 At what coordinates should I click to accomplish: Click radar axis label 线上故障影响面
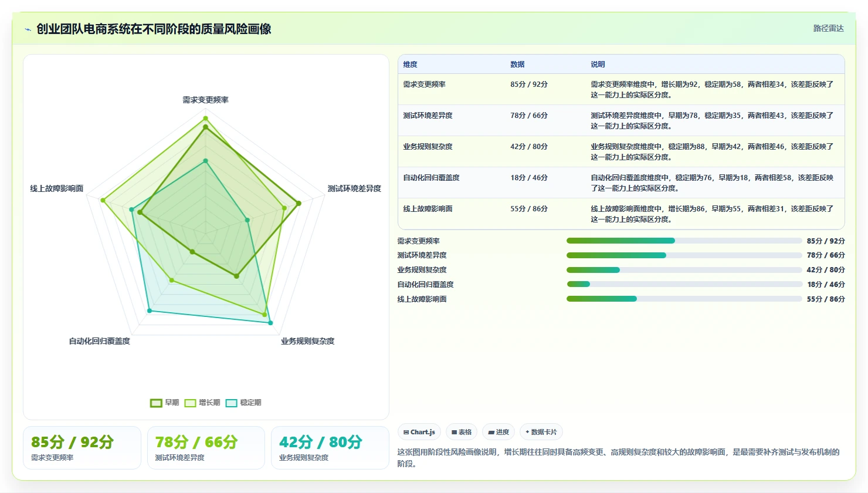click(57, 188)
